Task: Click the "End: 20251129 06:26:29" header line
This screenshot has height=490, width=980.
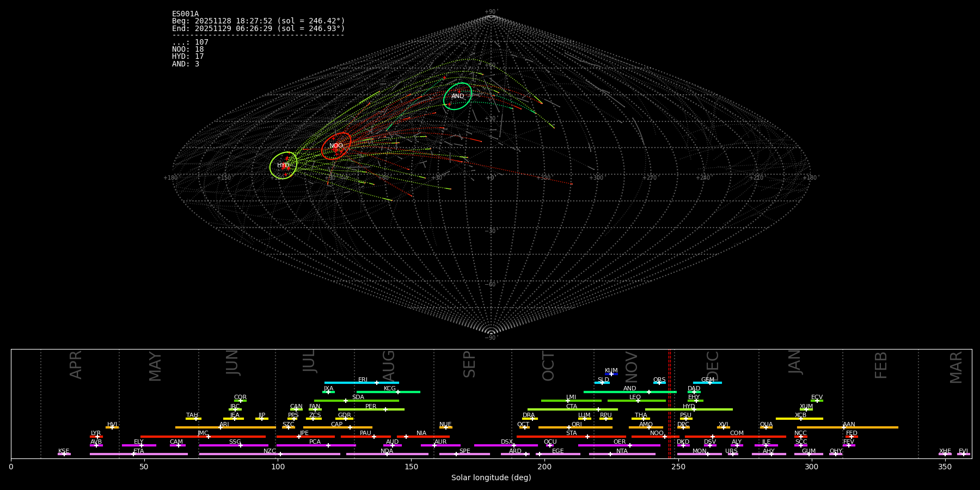Action: tap(259, 28)
